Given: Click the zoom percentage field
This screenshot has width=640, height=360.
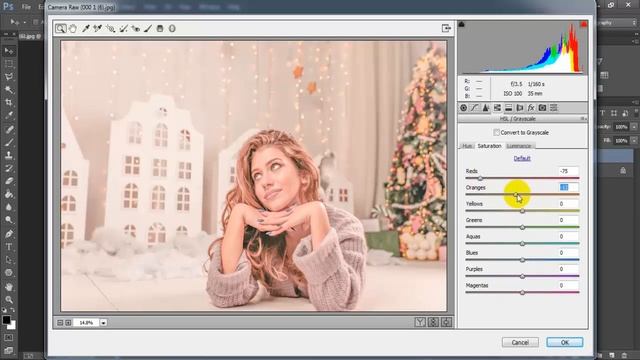Looking at the screenshot, I should pyautogui.click(x=86, y=323).
